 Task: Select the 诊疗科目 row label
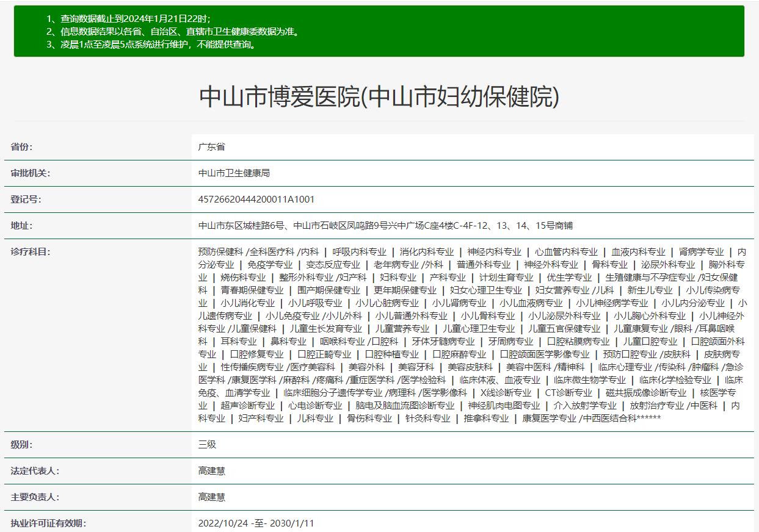coord(31,252)
